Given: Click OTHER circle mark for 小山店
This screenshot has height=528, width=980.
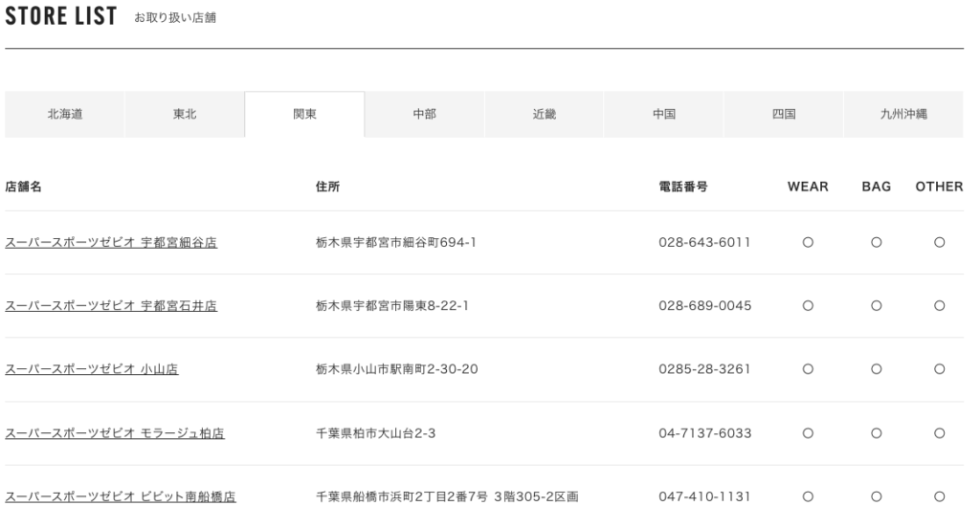Looking at the screenshot, I should tap(940, 369).
